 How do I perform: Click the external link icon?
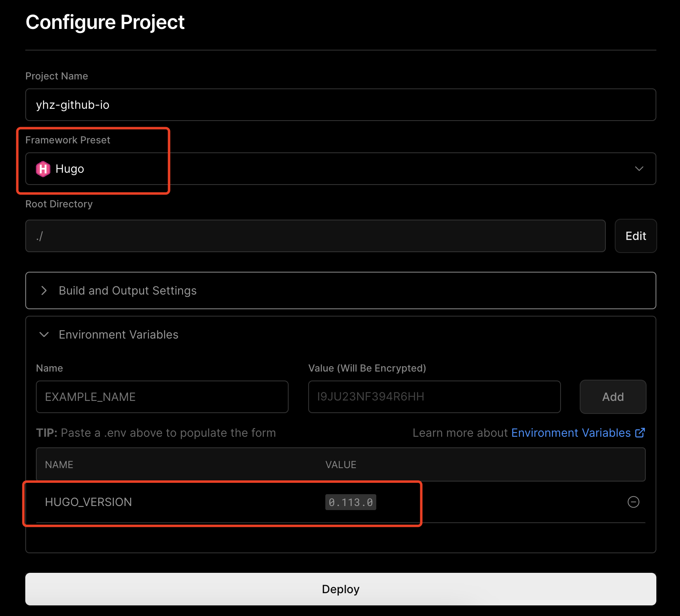coord(640,433)
